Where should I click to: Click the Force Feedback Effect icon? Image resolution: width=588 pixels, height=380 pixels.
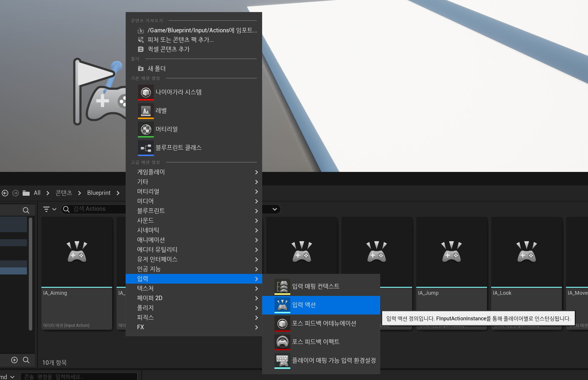[282, 342]
